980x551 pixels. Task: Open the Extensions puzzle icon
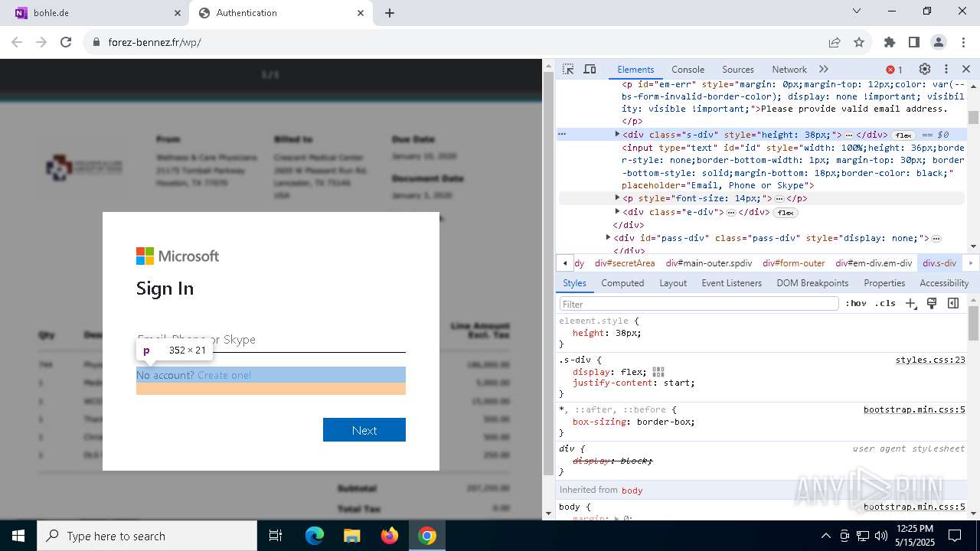point(890,42)
